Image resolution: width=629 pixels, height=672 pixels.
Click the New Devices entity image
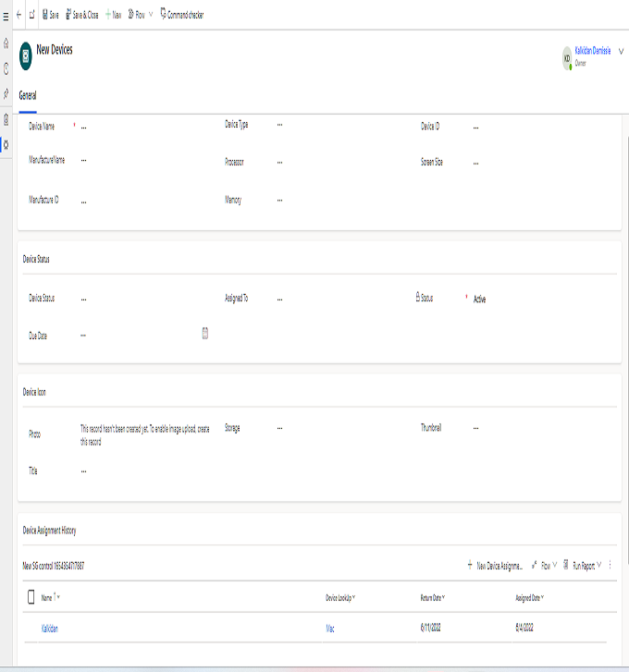26,56
